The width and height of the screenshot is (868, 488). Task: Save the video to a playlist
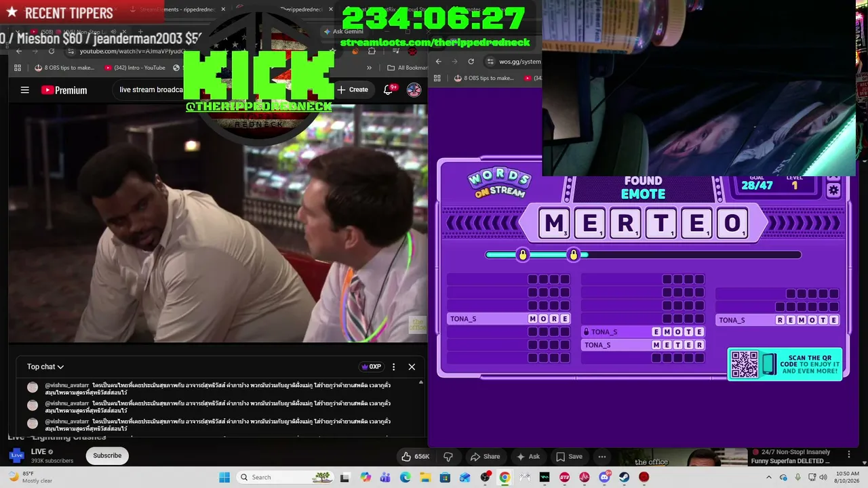click(x=570, y=456)
